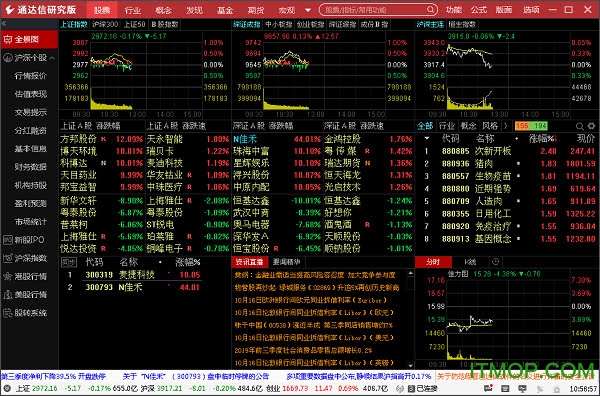
Task: Open settings gear above sector list
Action: click(x=592, y=126)
